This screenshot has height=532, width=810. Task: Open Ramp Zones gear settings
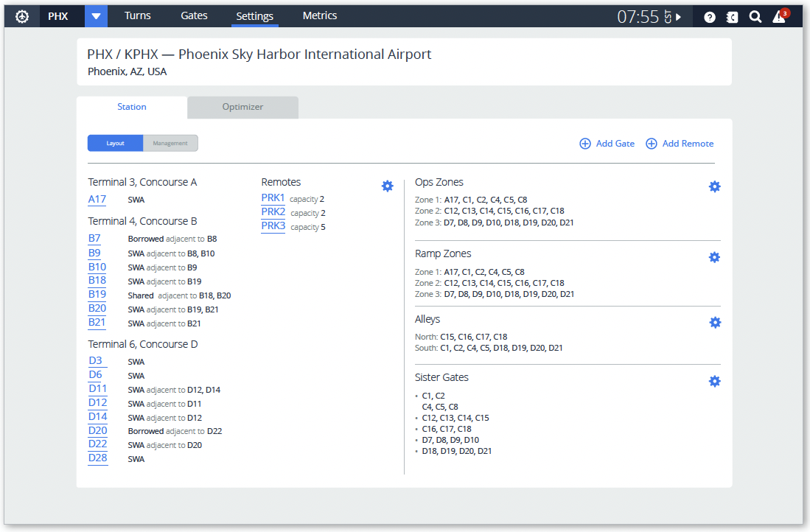714,257
